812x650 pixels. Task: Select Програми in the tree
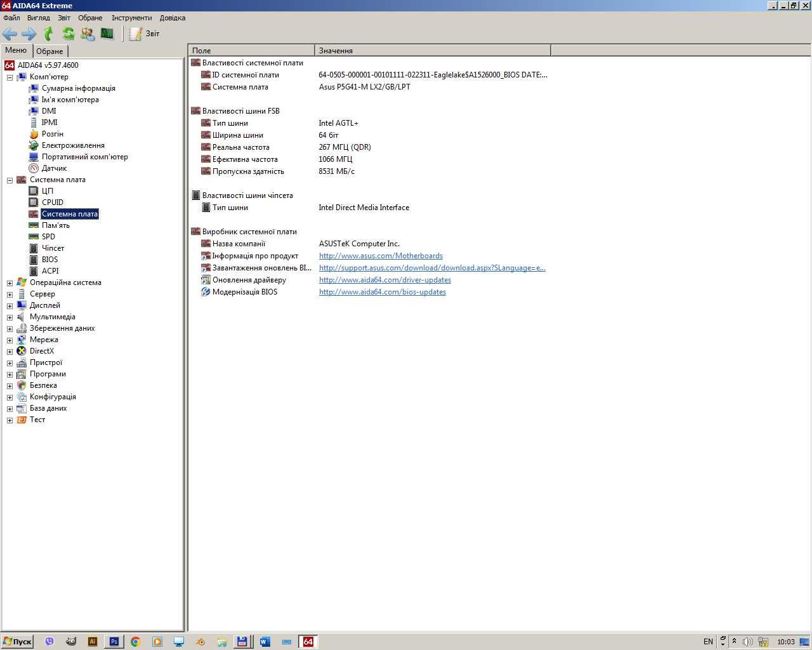coord(48,374)
